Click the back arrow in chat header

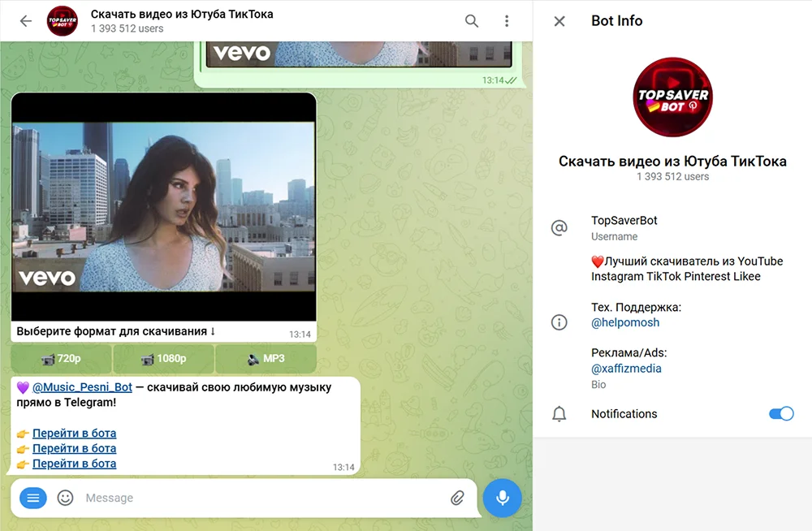tap(25, 21)
